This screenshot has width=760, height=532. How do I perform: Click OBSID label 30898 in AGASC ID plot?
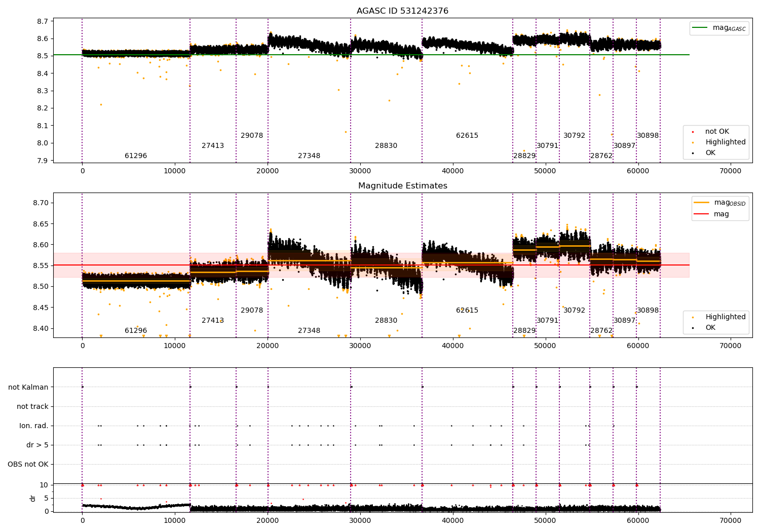tap(648, 135)
